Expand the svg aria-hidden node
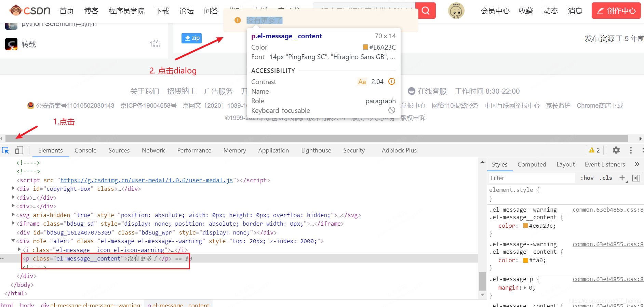This screenshot has width=644, height=307. click(13, 215)
